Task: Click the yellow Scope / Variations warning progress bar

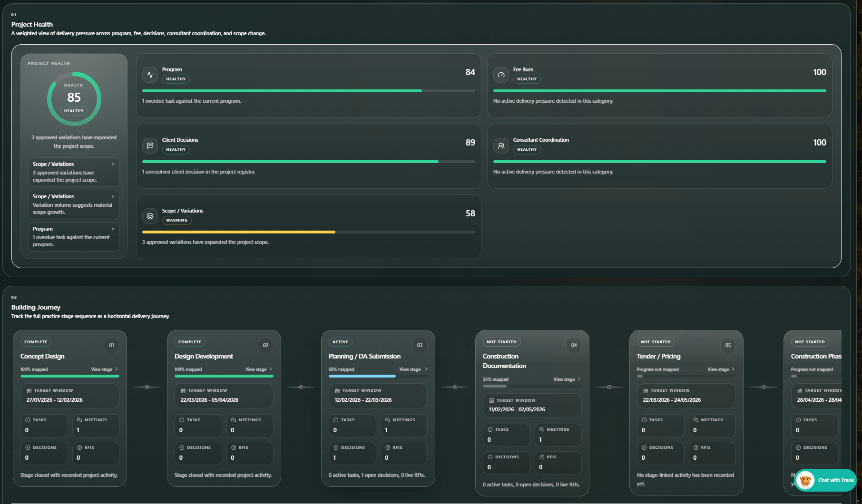Action: point(238,232)
